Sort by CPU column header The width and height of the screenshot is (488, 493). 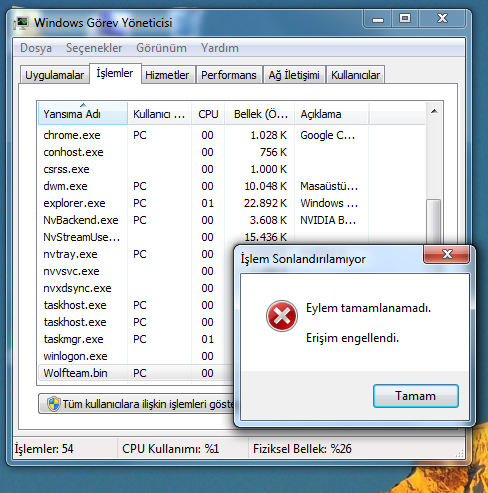[x=208, y=114]
